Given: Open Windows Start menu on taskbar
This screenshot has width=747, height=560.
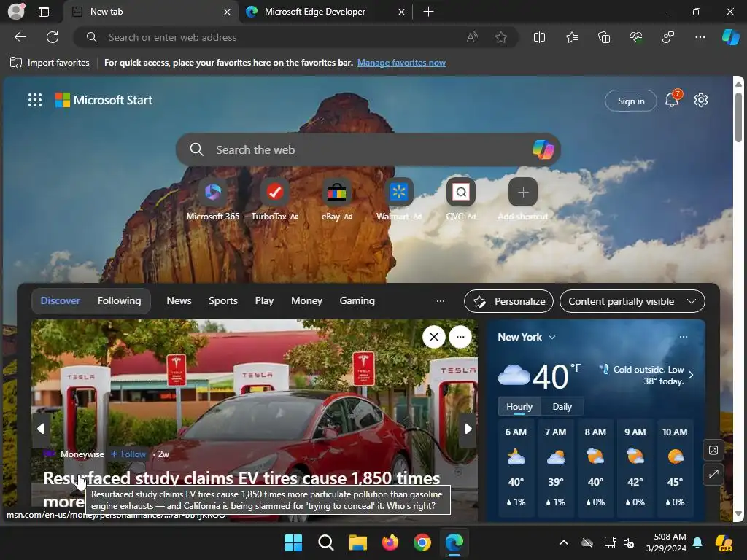Looking at the screenshot, I should pyautogui.click(x=293, y=542).
